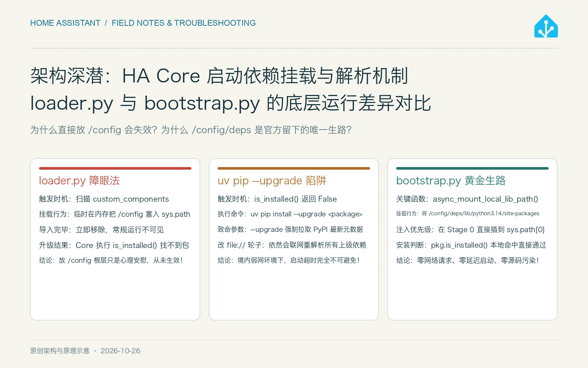The height and width of the screenshot is (368, 588).
Task: Click HOME ASSISTANT breadcrumb text
Action: [x=65, y=23]
